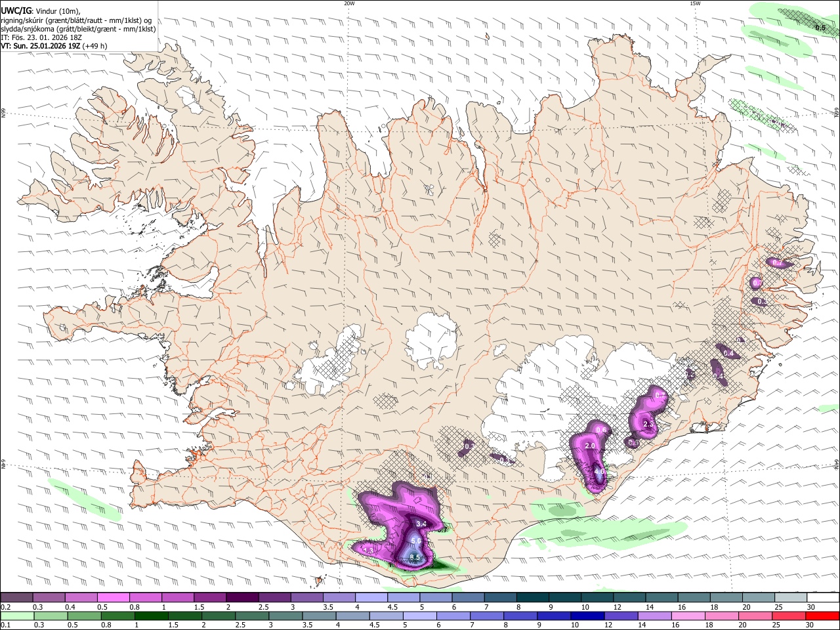
Task: Click the 8.5 precipitation maximum on the south coast
Action: (x=415, y=558)
